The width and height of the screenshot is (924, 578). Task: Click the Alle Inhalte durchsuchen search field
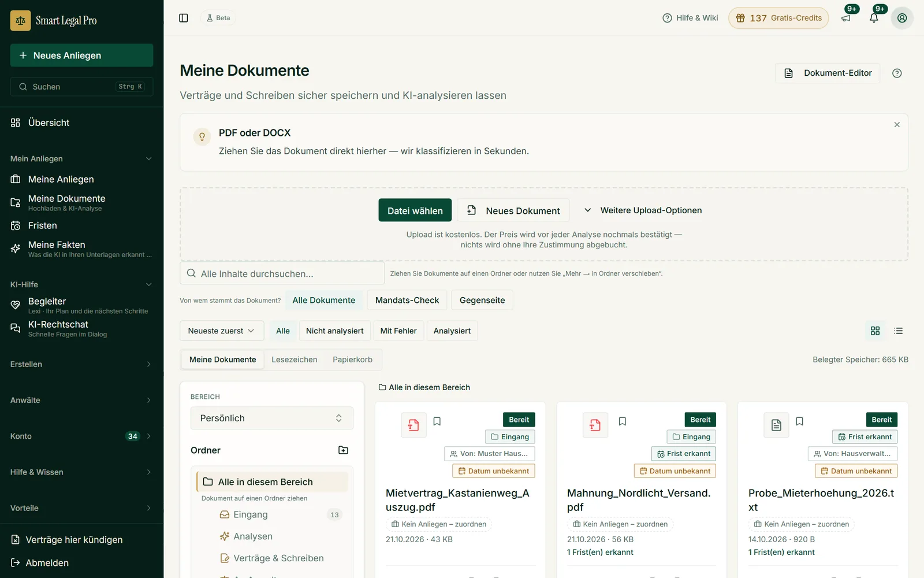pyautogui.click(x=282, y=273)
